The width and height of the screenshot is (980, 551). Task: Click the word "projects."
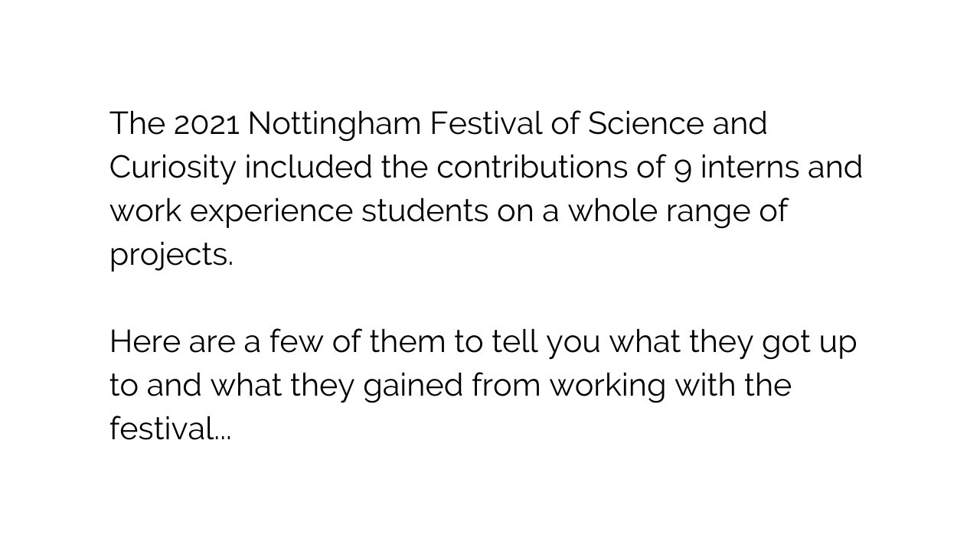tap(171, 255)
